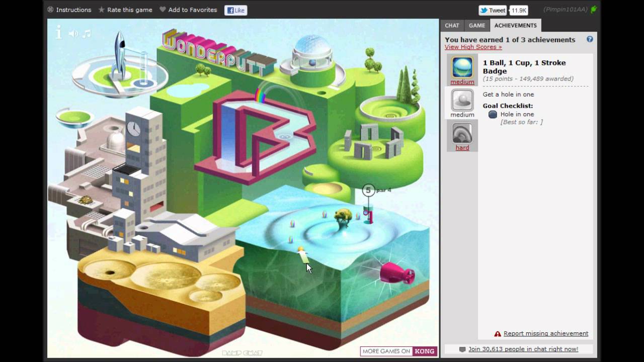Image resolution: width=644 pixels, height=362 pixels.
Task: Select the ACHIEVEMENTS tab
Action: click(516, 25)
